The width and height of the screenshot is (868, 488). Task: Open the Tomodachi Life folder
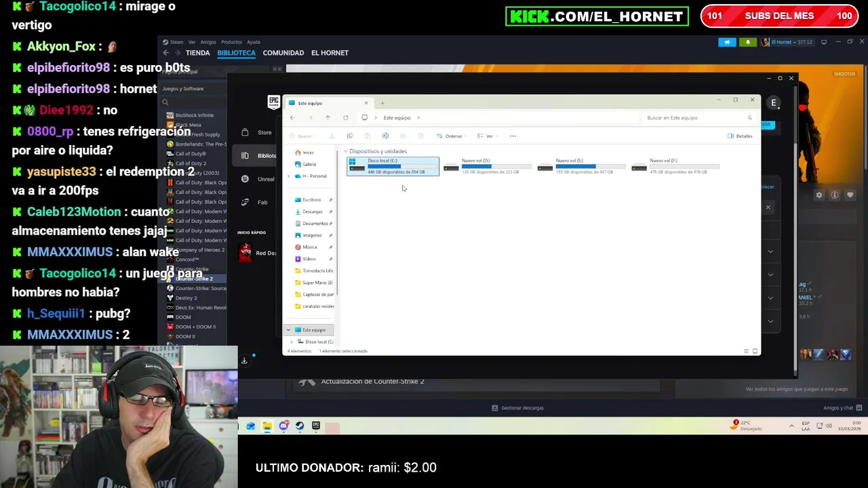[314, 271]
